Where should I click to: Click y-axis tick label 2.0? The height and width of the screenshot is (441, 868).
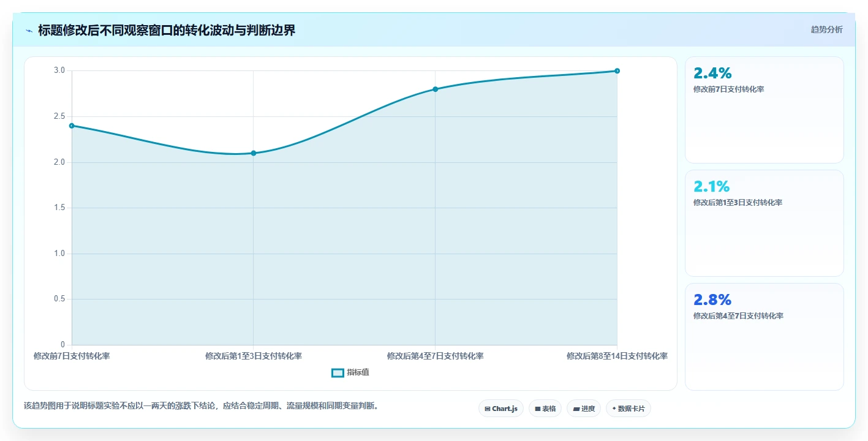click(59, 162)
